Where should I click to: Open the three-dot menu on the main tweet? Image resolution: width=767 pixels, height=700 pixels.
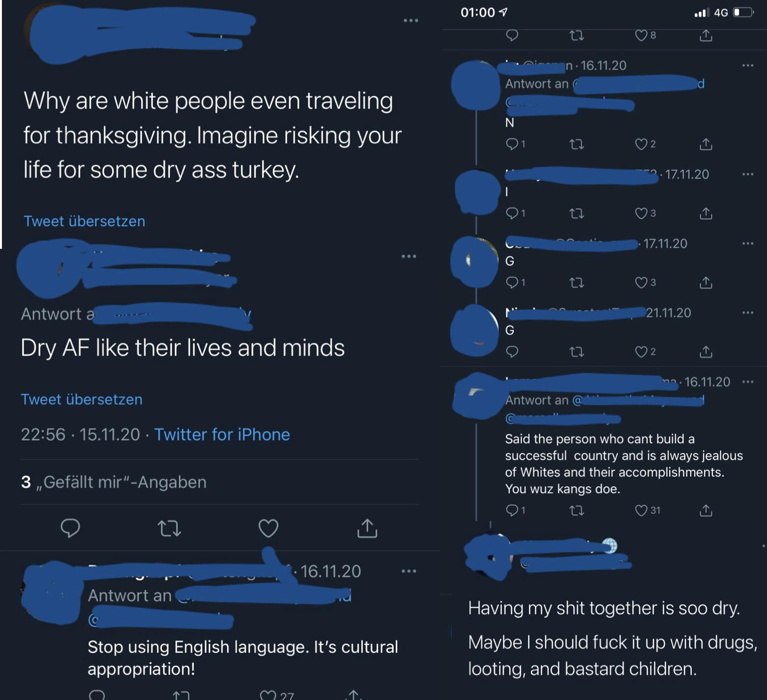point(411,20)
